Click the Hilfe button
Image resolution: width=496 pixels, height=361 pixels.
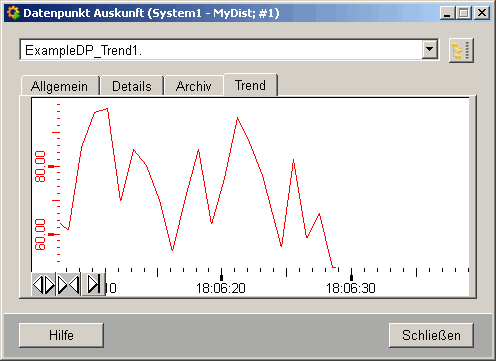click(61, 335)
